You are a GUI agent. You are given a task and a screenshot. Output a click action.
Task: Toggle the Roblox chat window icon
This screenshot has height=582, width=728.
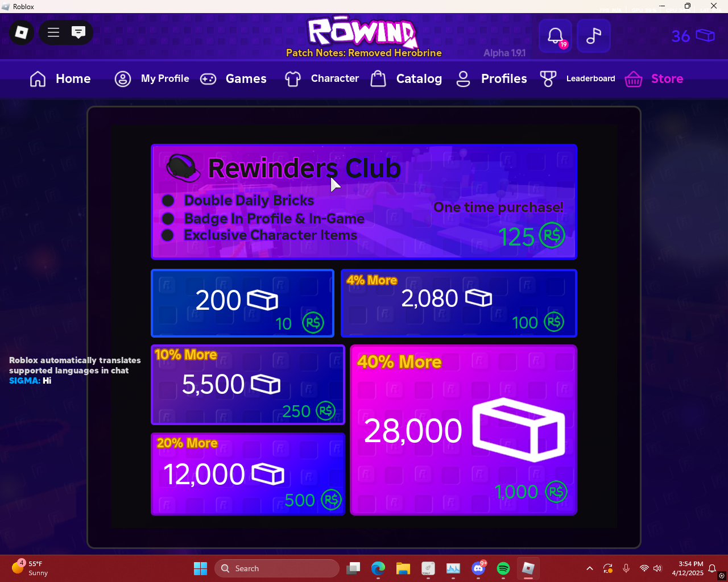78,32
